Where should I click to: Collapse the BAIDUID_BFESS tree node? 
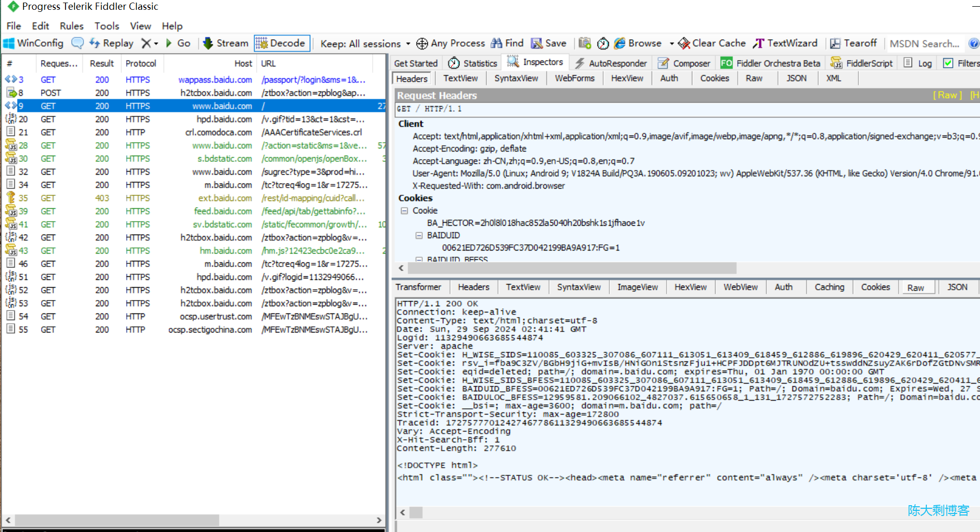click(x=419, y=259)
